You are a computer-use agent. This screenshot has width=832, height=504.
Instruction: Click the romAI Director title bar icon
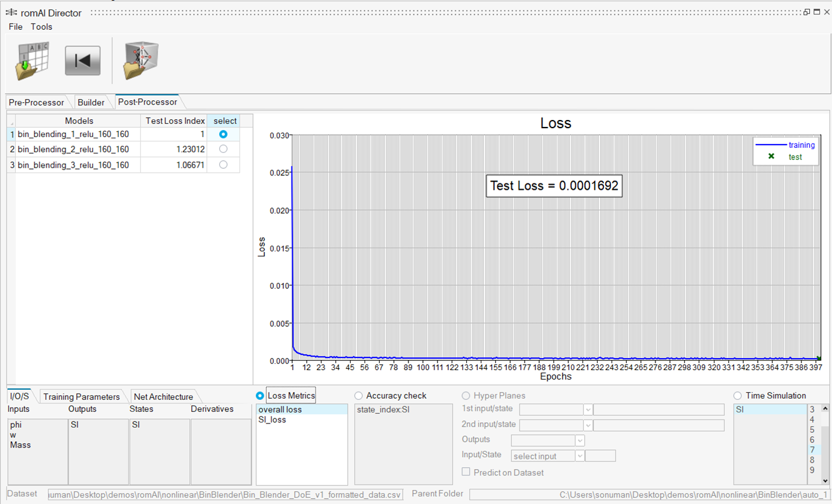11,13
